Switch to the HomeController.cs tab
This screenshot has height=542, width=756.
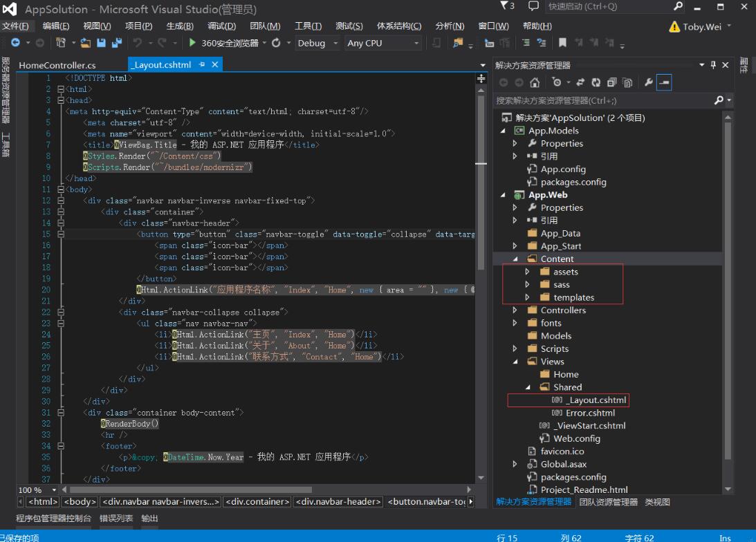[x=57, y=65]
